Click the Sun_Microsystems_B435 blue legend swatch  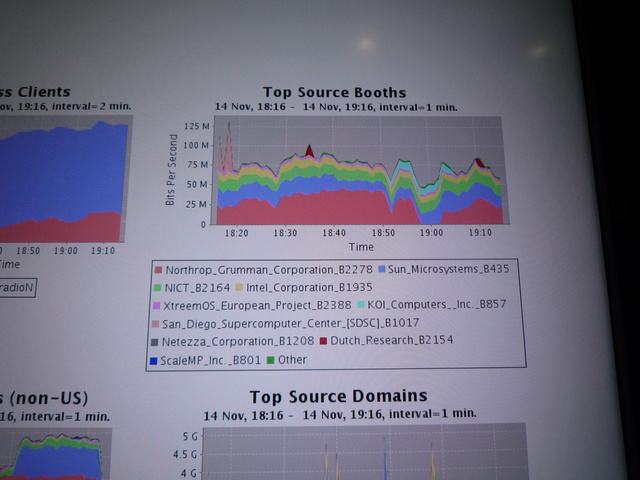click(382, 269)
